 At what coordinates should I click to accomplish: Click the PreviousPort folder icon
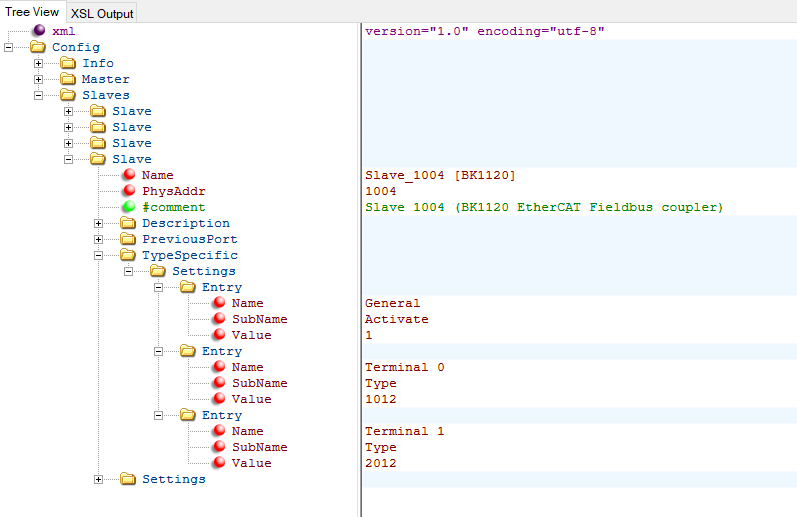coord(128,239)
